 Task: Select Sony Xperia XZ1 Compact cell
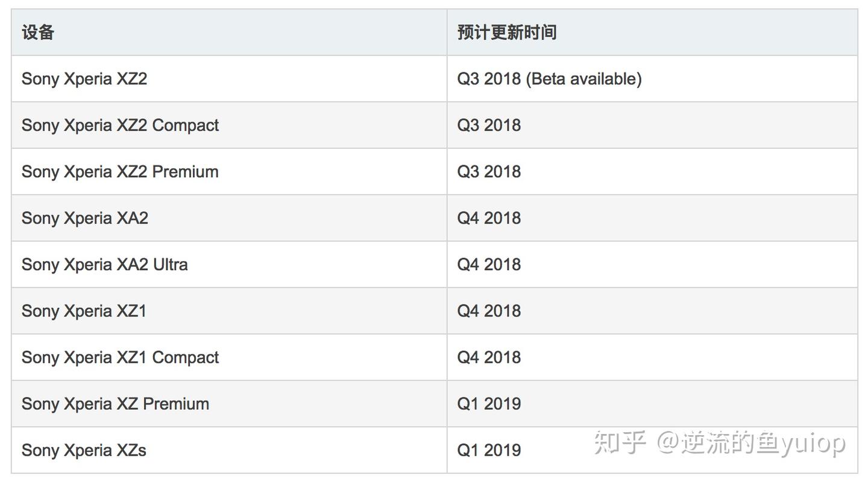(120, 357)
